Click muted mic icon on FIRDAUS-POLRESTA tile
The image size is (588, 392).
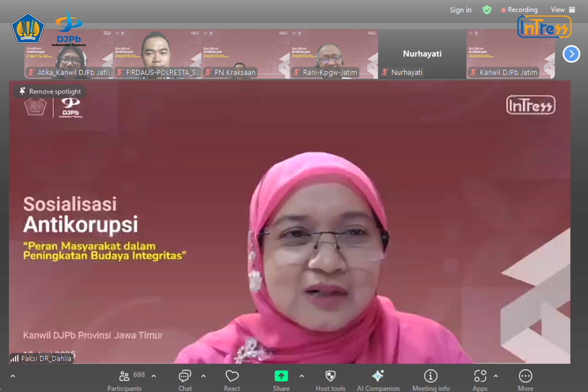tap(119, 72)
